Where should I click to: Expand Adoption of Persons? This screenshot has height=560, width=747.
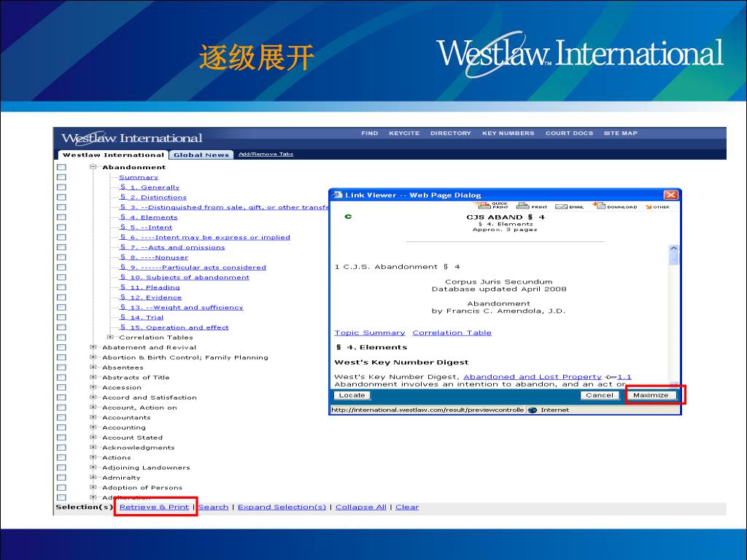(x=93, y=487)
